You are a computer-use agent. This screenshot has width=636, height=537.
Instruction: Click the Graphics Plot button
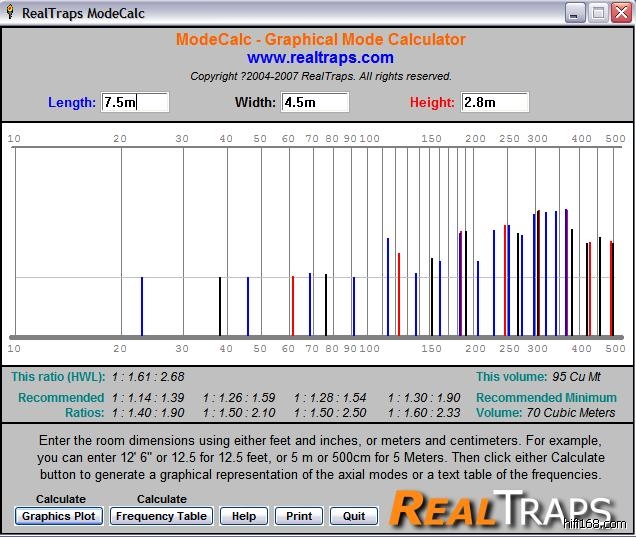pos(59,516)
